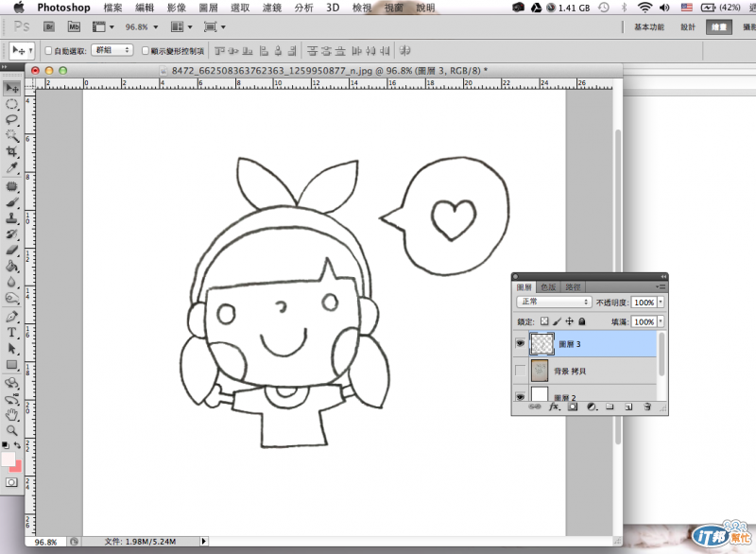Enable 顯示變形控制項 checkbox
Image resolution: width=756 pixels, height=554 pixels.
[x=145, y=50]
